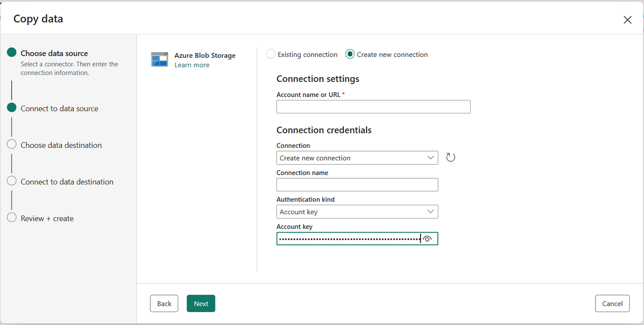Click the refresh connections icon
The height and width of the screenshot is (325, 644).
450,158
